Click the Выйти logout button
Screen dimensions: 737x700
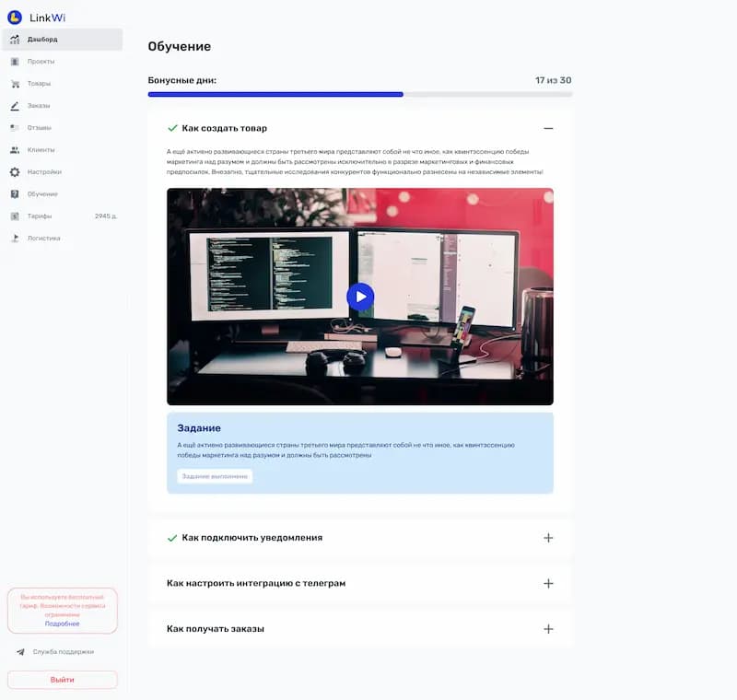(63, 680)
